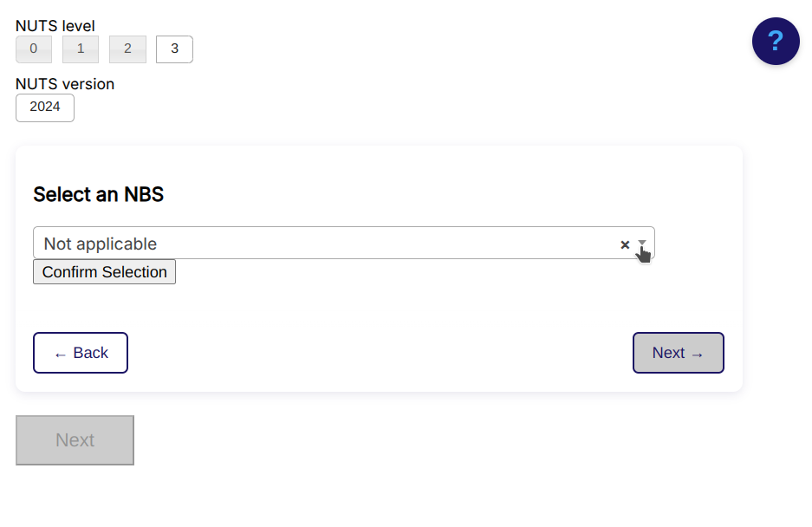Screen dimensions: 812x527
Task: Click the NUTS version label
Action: click(x=64, y=84)
